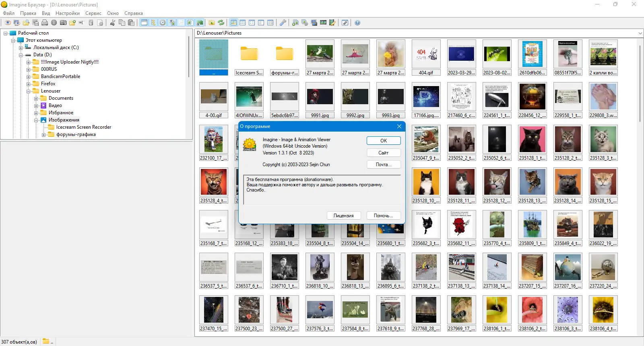Click the two-pages copy icon in toolbar
The height and width of the screenshot is (346, 644).
[x=122, y=23]
